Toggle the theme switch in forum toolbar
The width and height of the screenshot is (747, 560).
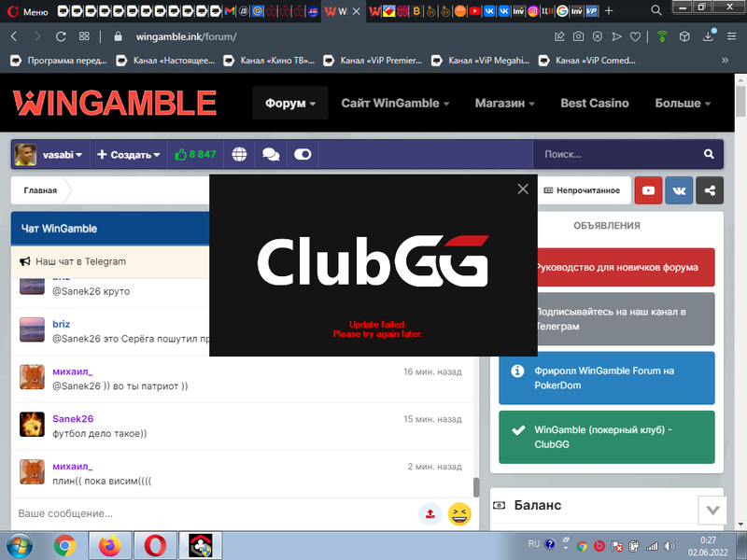point(303,155)
